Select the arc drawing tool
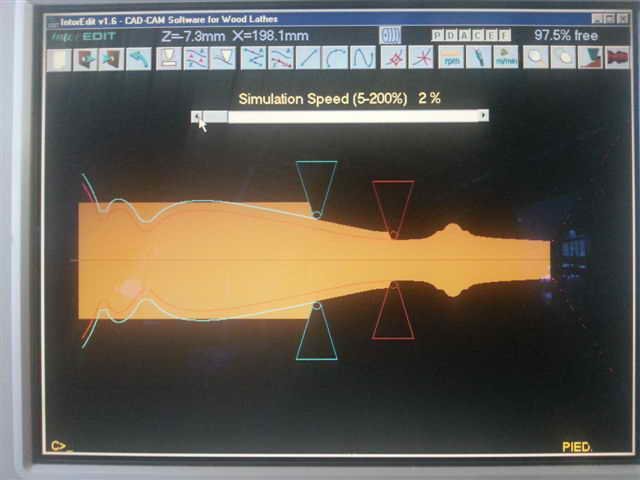 tap(335, 58)
